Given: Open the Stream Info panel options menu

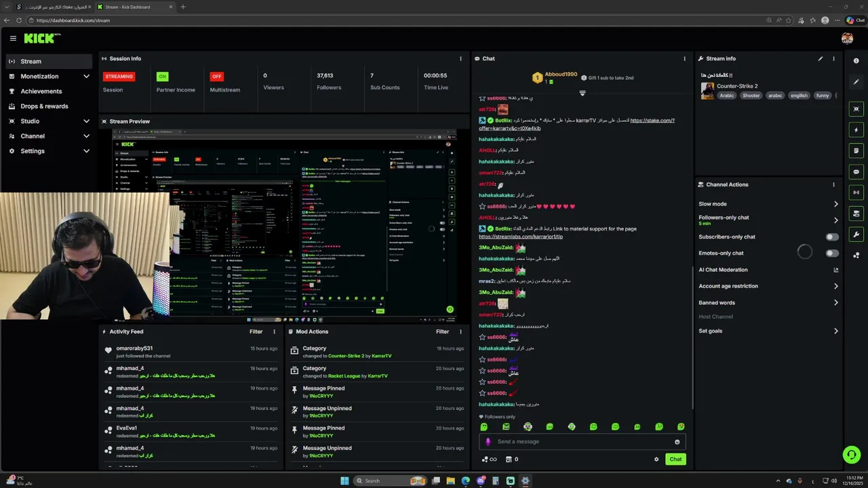Looking at the screenshot, I should (x=833, y=58).
